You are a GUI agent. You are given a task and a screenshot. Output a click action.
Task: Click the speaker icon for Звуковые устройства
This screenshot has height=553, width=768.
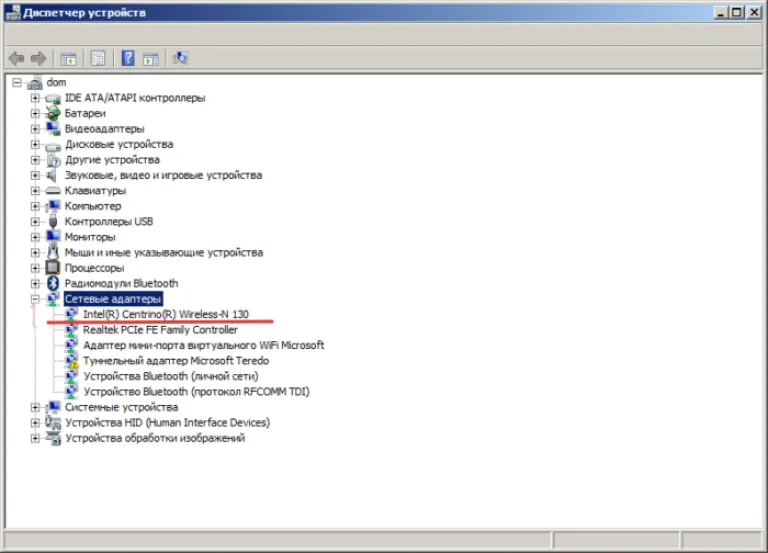point(52,175)
